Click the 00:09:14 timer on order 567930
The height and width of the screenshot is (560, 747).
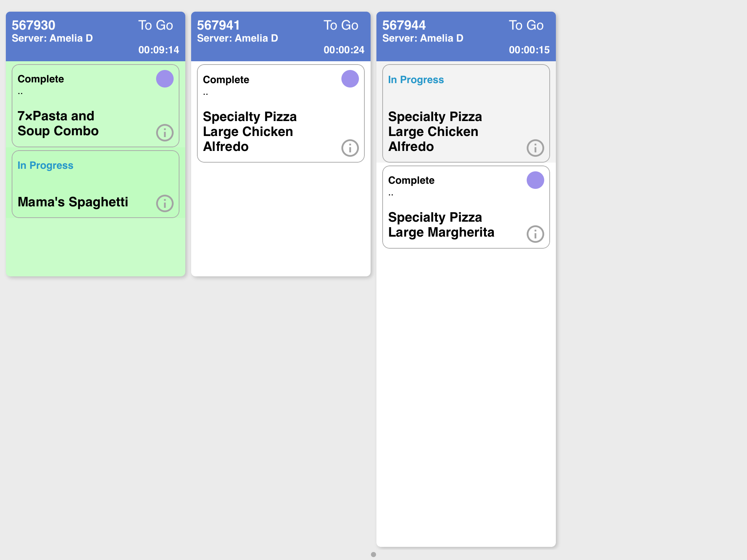click(159, 50)
